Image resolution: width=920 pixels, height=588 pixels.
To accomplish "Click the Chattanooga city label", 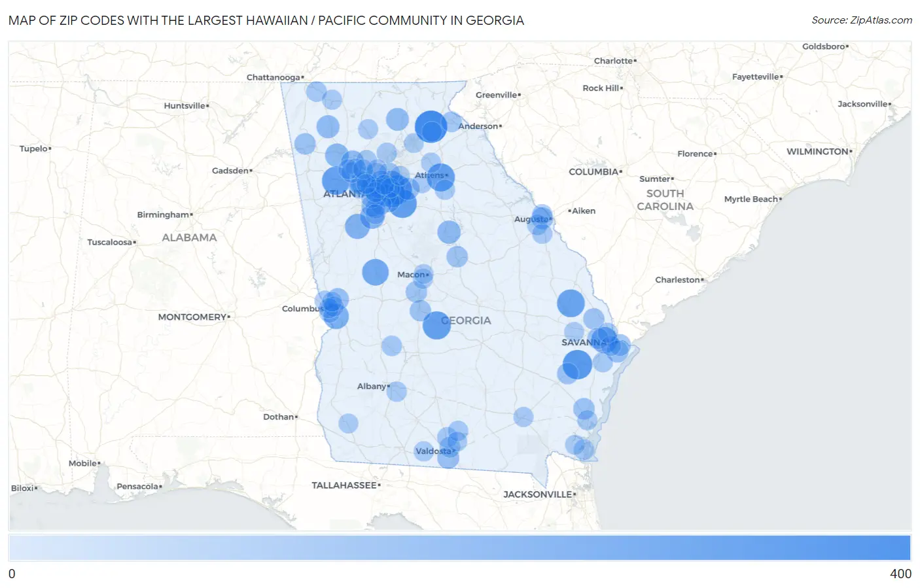I will click(x=274, y=77).
